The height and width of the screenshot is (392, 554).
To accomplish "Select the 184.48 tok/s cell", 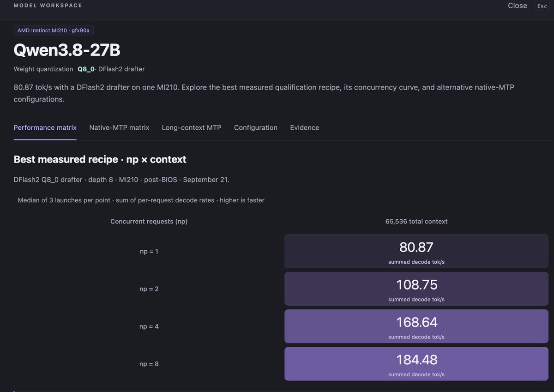I will pyautogui.click(x=416, y=364).
